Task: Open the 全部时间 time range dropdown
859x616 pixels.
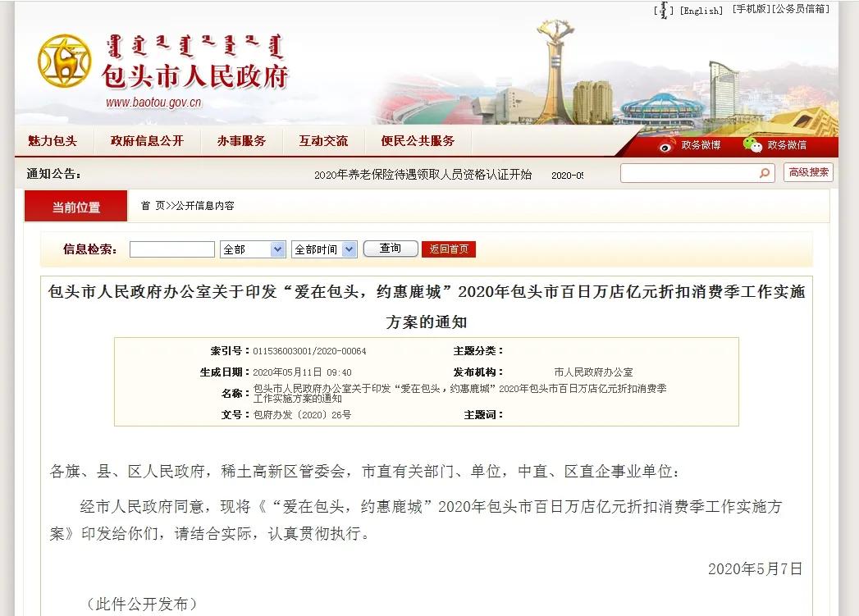Action: [322, 248]
